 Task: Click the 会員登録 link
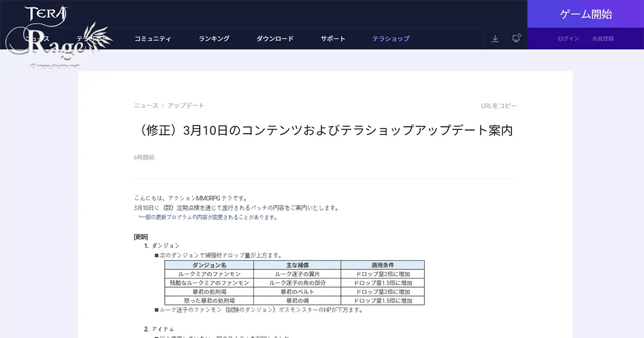point(604,39)
